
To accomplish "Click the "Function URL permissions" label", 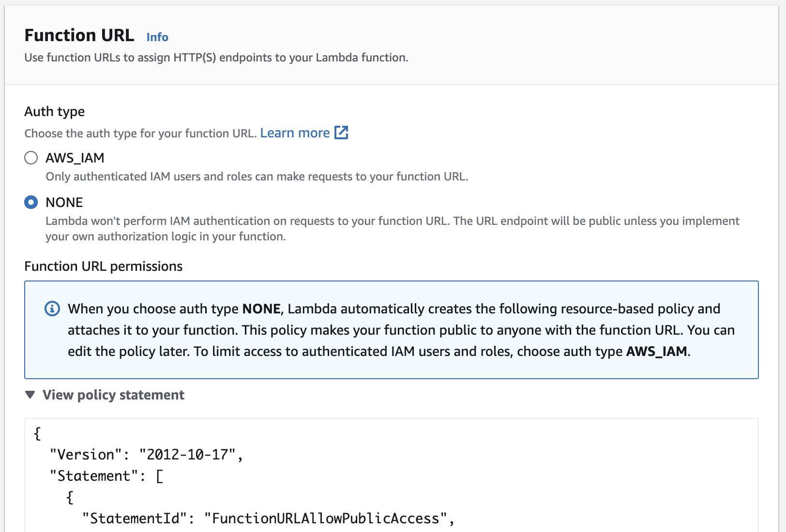I will (x=104, y=266).
